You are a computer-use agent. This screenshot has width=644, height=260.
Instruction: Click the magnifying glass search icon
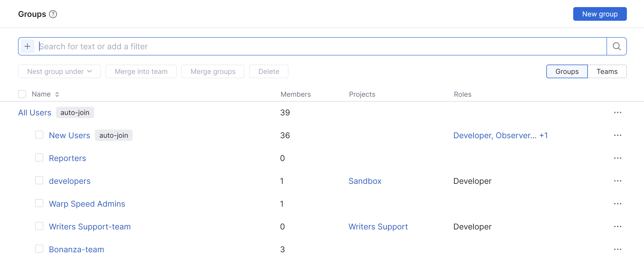(616, 47)
